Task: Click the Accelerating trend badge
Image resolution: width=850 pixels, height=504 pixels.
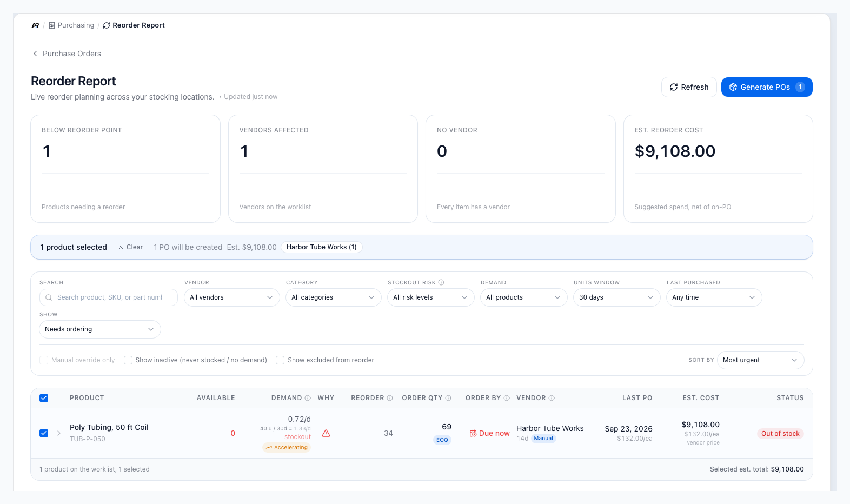Action: click(x=287, y=447)
